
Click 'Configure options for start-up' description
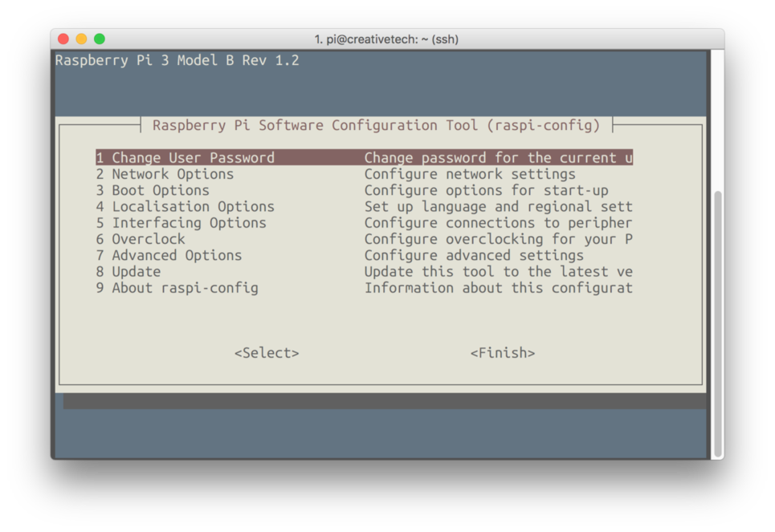click(x=487, y=190)
